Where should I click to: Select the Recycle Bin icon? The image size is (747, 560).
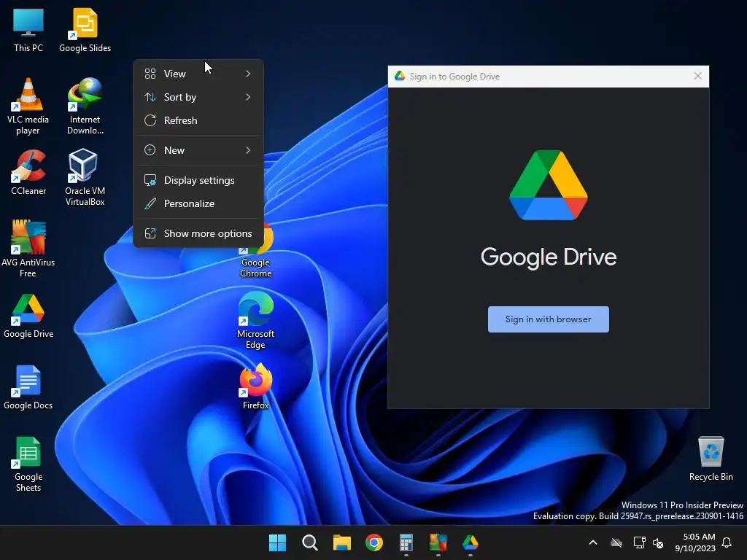click(711, 458)
